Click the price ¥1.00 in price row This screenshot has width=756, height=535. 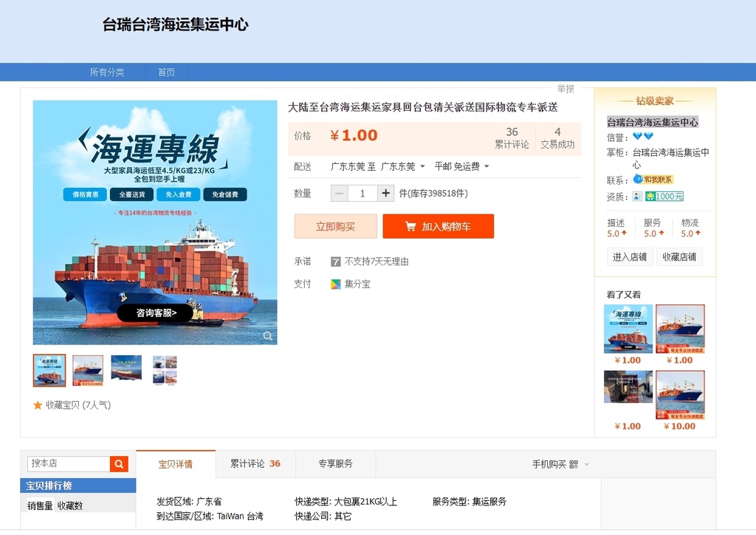click(354, 135)
